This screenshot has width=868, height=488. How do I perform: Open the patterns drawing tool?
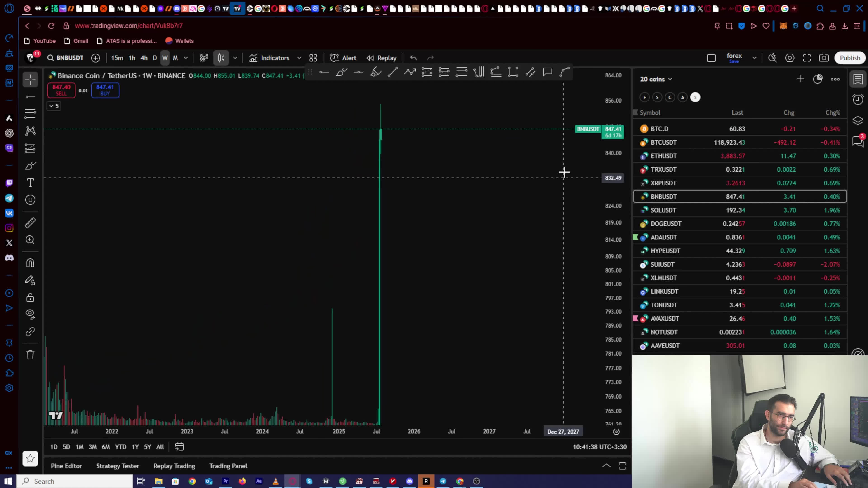pyautogui.click(x=30, y=131)
